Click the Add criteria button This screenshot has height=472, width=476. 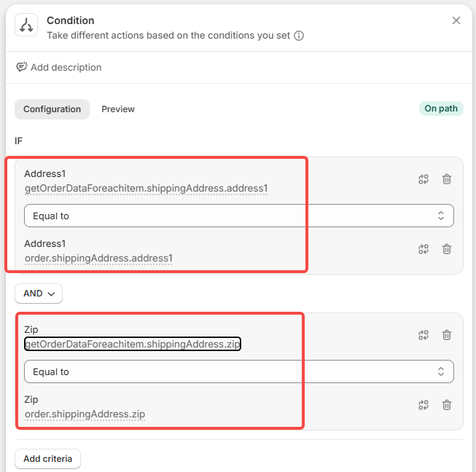(x=47, y=459)
